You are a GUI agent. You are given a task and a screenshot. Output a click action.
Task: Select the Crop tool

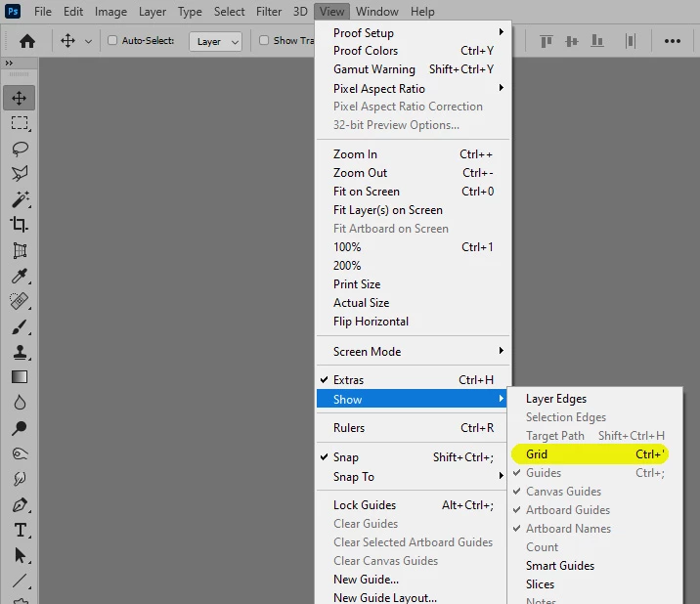pyautogui.click(x=20, y=224)
